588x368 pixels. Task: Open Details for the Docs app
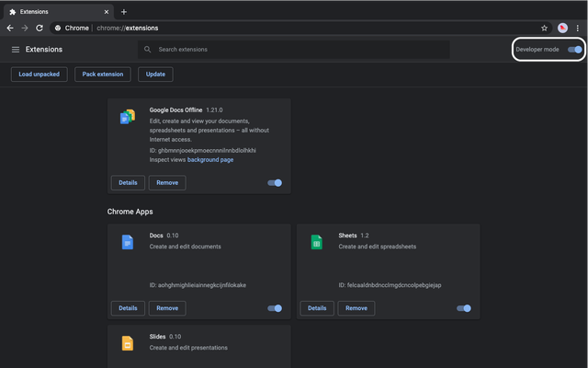click(x=128, y=308)
